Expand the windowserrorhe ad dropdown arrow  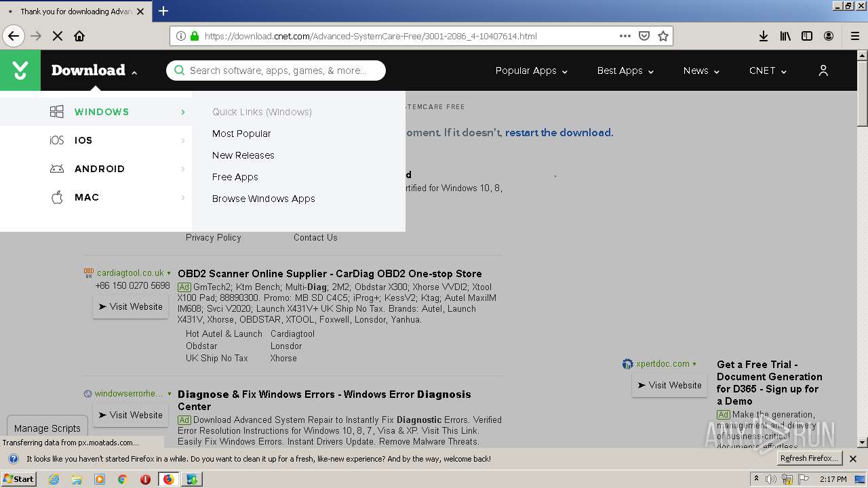[169, 394]
